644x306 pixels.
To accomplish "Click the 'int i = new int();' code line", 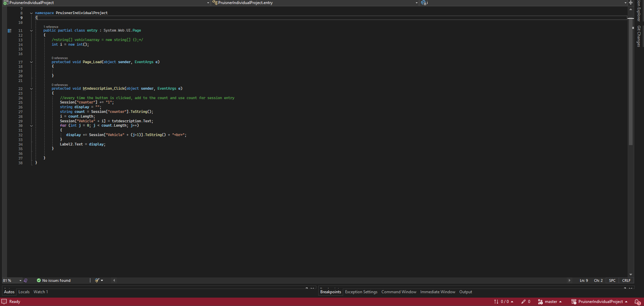I will pyautogui.click(x=70, y=45).
